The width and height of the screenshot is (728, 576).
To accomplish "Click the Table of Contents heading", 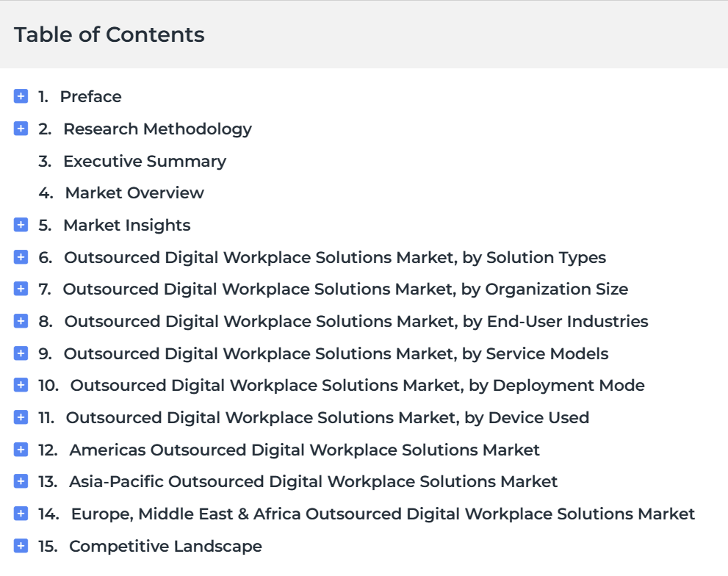I will pyautogui.click(x=109, y=35).
